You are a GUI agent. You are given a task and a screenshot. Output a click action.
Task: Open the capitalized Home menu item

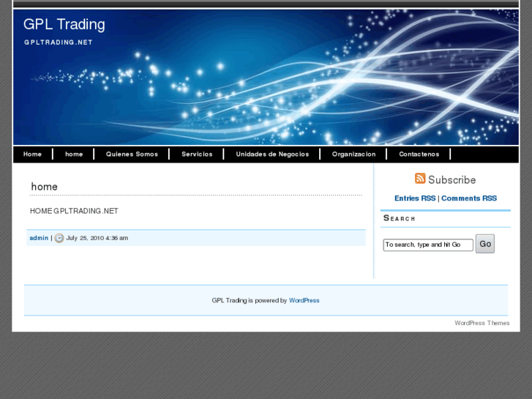click(33, 154)
